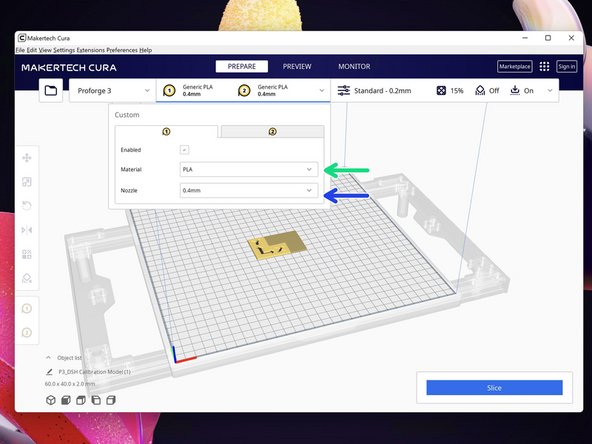Toggle the Enabled checkbox for extruder

(x=184, y=150)
